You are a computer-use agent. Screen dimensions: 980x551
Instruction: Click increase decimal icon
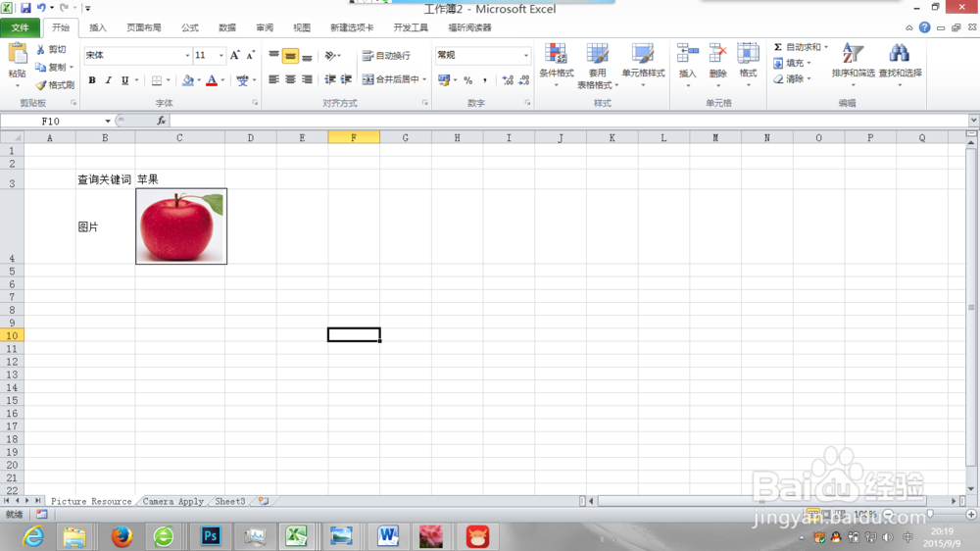click(x=508, y=80)
